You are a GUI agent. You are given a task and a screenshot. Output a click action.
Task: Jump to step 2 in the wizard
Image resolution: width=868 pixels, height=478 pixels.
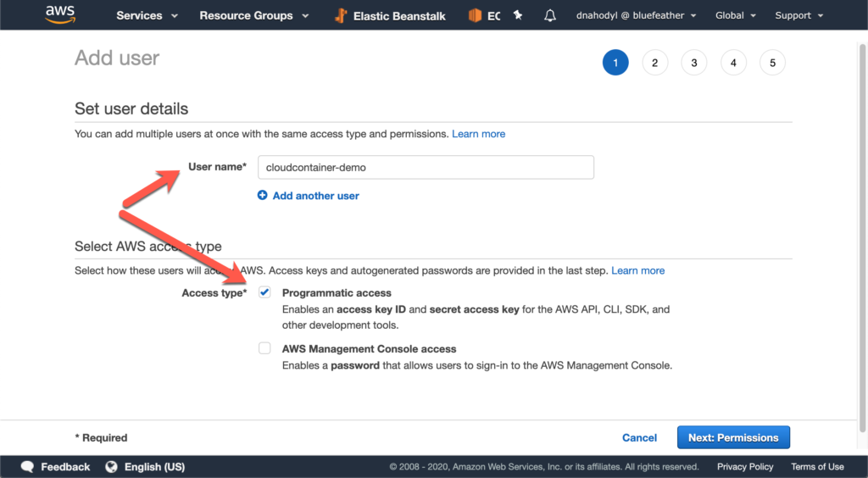point(654,63)
